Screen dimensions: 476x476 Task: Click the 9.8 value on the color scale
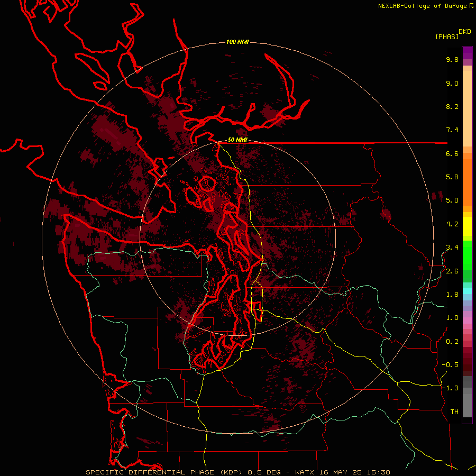(x=452, y=60)
